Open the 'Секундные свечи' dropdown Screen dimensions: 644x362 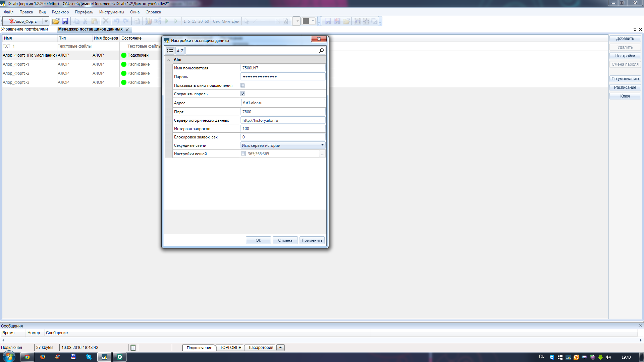pos(283,145)
